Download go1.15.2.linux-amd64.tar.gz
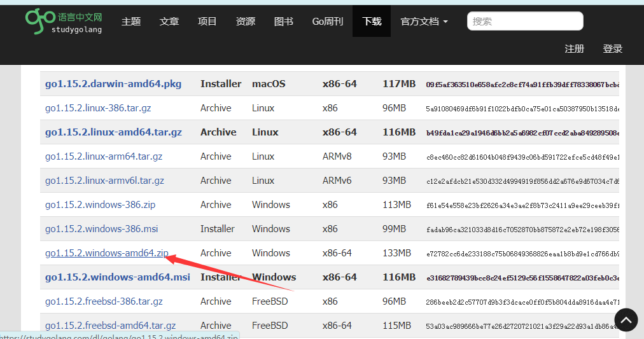Viewport: 644px width, 339px height. (113, 132)
